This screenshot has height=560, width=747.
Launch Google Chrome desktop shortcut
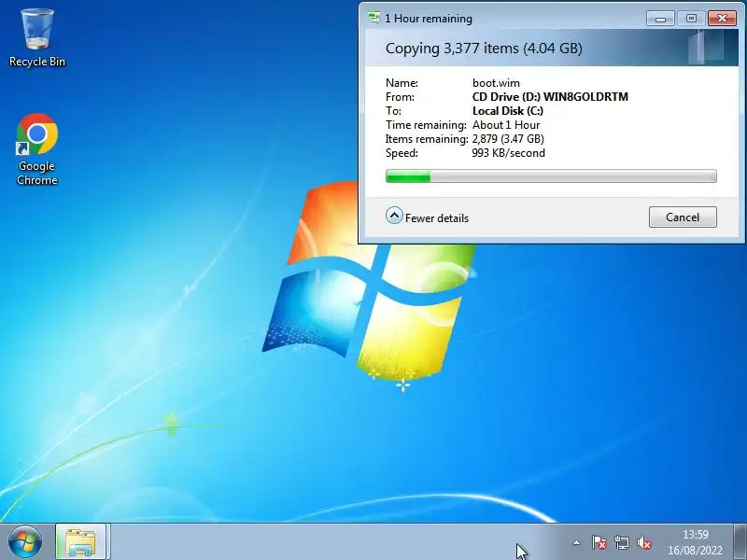(x=37, y=149)
